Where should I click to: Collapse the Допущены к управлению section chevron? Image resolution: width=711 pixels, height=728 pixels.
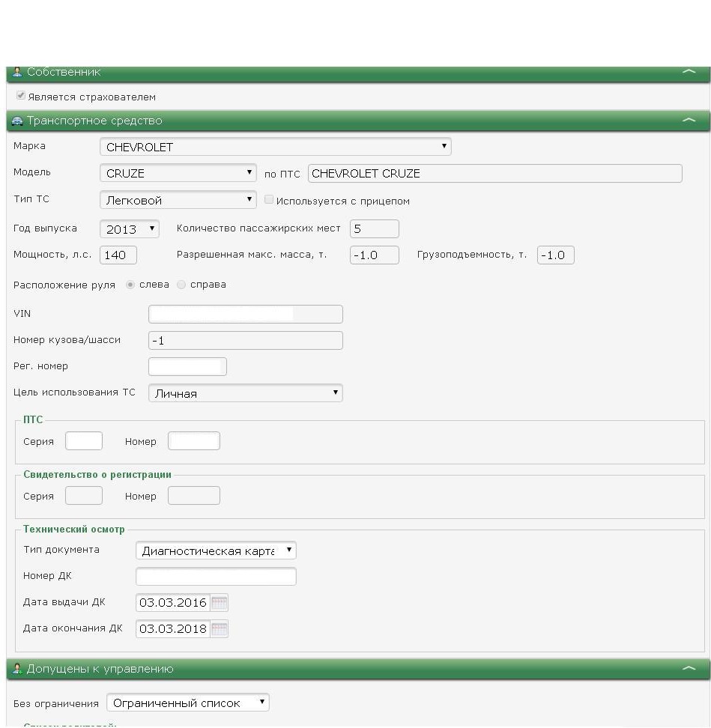(689, 668)
